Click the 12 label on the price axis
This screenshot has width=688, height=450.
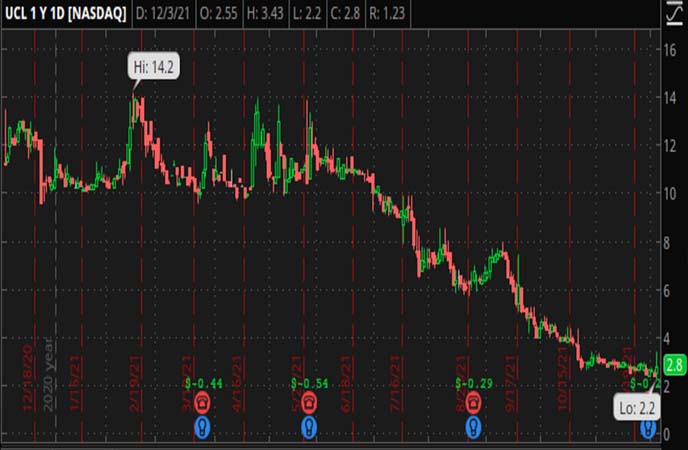(x=670, y=146)
